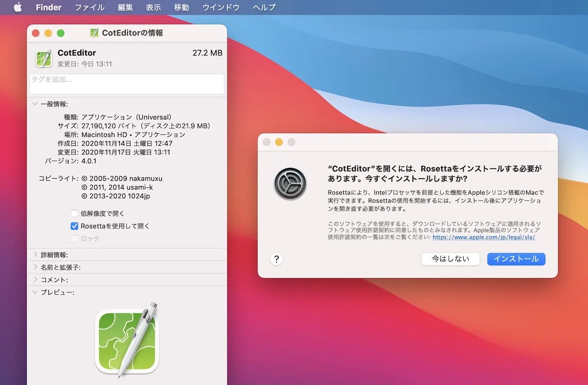Toggle the ロック checkbox
This screenshot has width=588, height=385.
click(x=74, y=238)
